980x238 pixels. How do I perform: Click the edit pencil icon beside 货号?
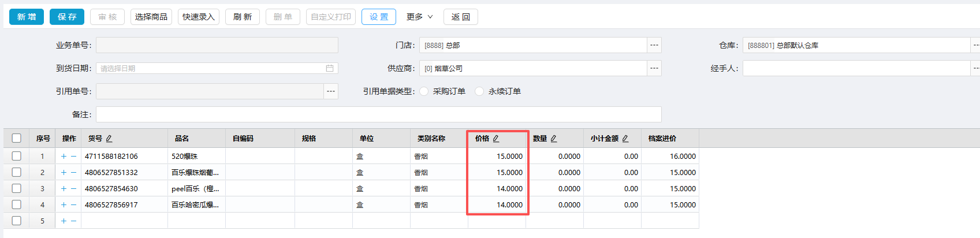click(109, 139)
